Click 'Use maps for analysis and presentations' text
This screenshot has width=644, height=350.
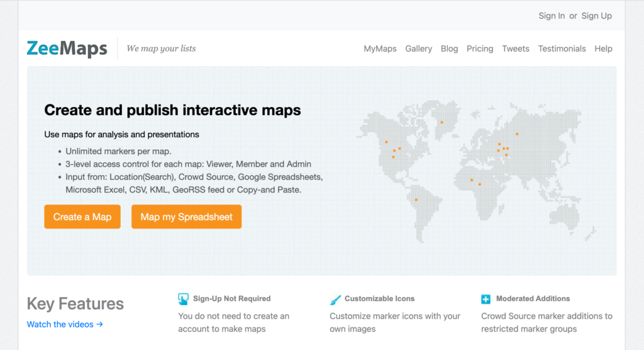(121, 135)
